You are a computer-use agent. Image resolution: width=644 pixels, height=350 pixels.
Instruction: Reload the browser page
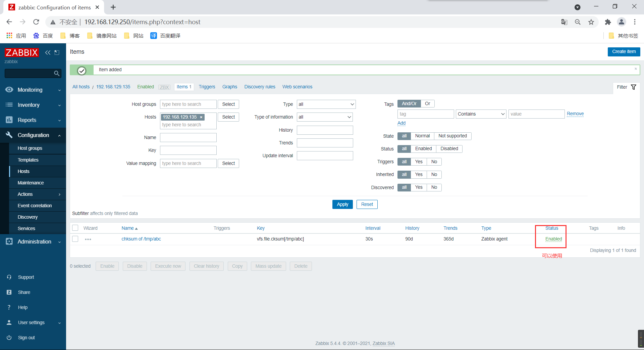[x=36, y=22]
